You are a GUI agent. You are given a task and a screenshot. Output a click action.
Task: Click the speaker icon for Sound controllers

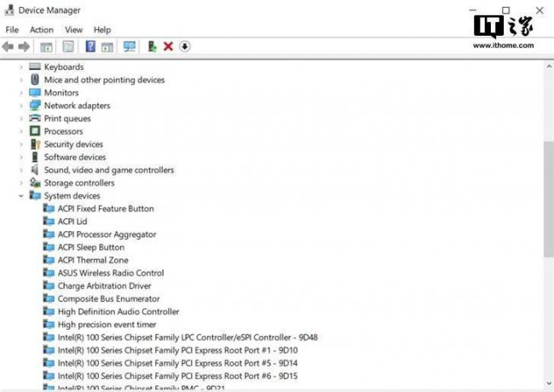click(x=35, y=170)
